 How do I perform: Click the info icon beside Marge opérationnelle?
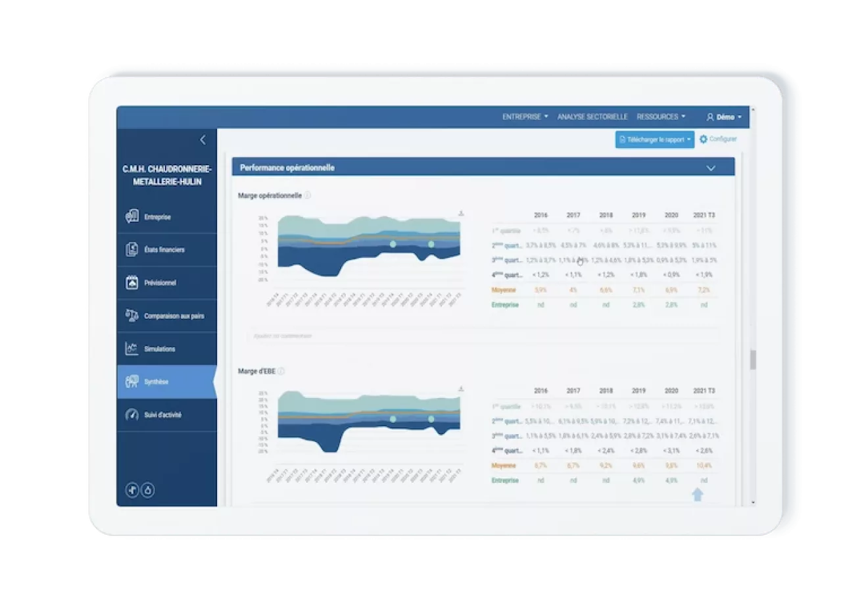(307, 195)
